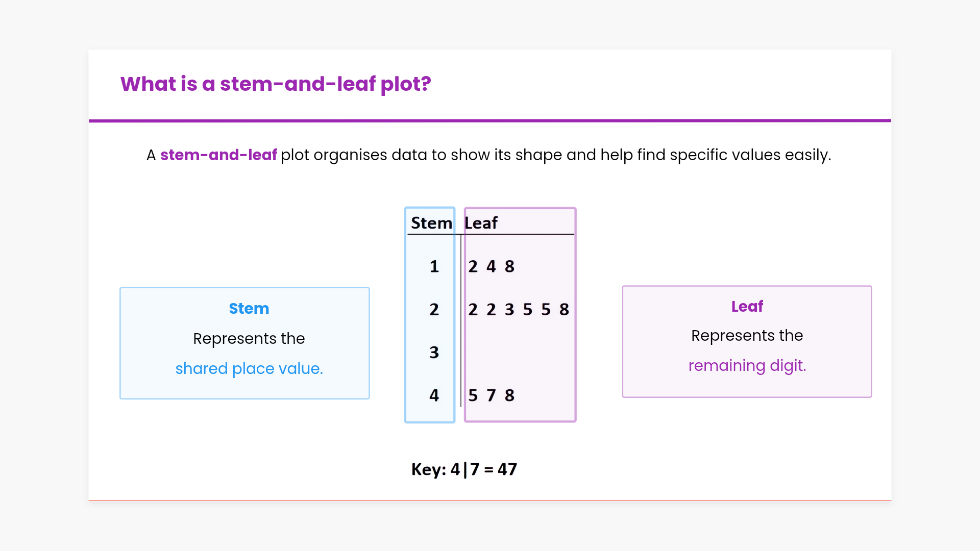Click the blue "shared place value." text
This screenshot has width=980, height=551.
249,368
